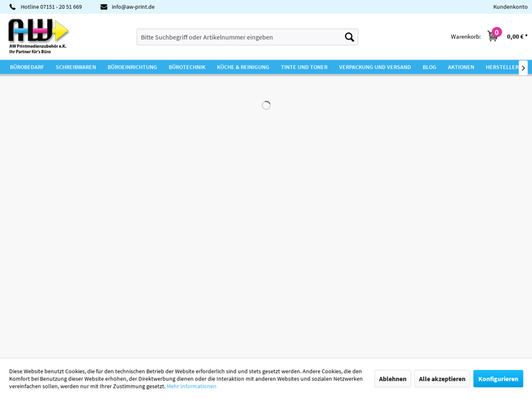Open the Bürotechnik category
This screenshot has height=399, width=532.
point(187,67)
